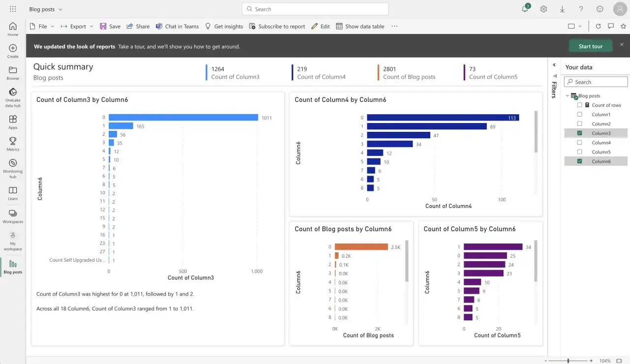
Task: Check the Column1 field checkbox
Action: point(579,115)
